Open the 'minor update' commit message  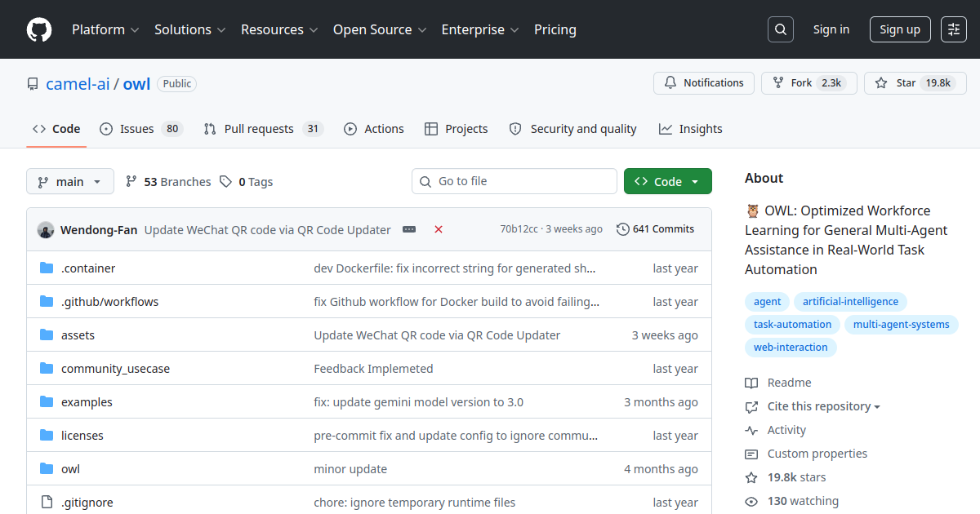[350, 469]
